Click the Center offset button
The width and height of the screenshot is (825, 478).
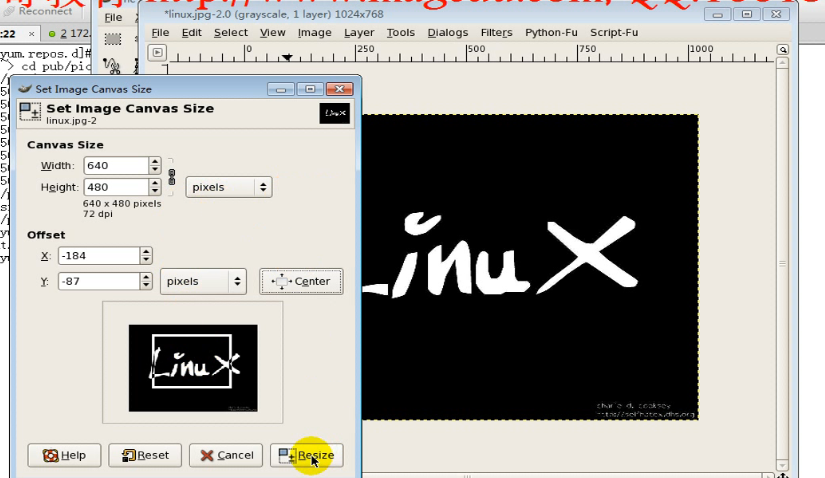(x=301, y=282)
